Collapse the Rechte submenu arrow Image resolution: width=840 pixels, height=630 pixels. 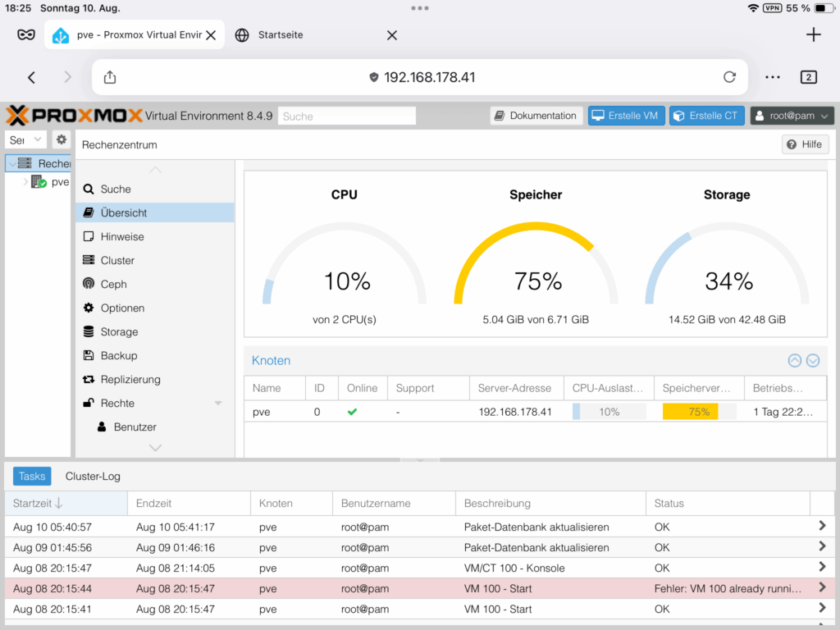pos(218,404)
